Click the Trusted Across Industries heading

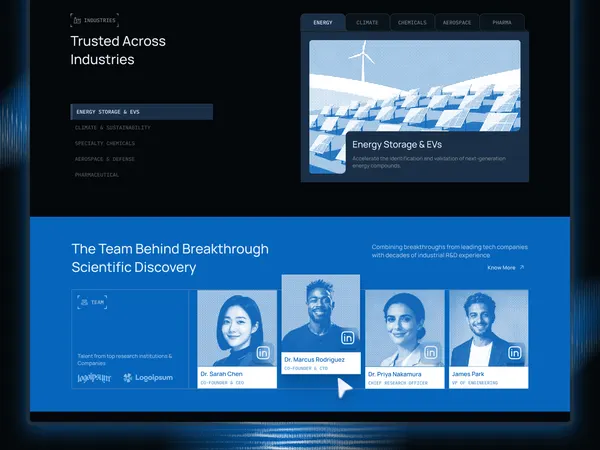tap(118, 50)
